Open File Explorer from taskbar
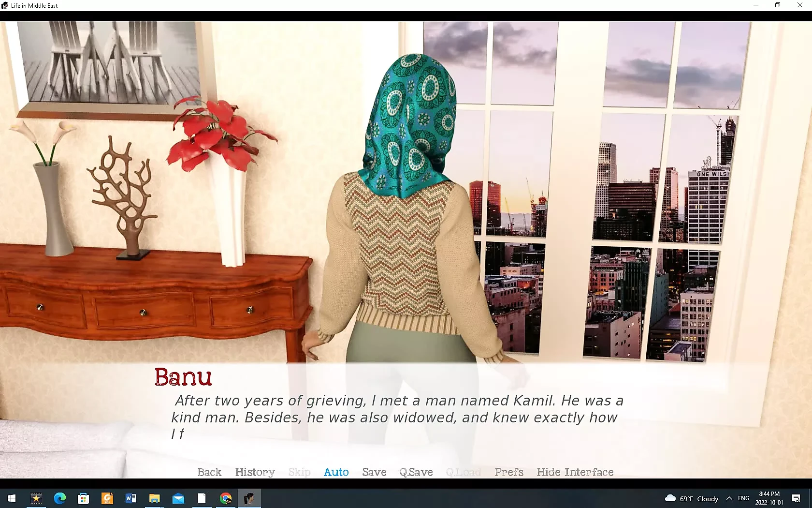The image size is (812, 508). 154,498
